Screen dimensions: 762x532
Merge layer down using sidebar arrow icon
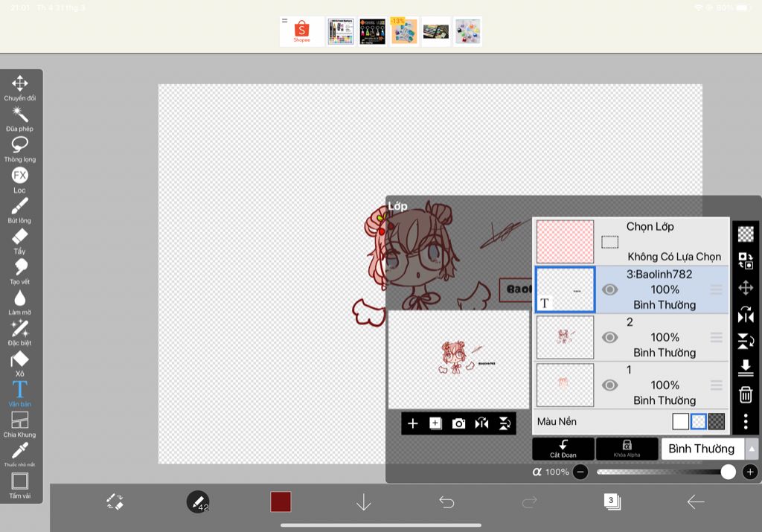[746, 368]
